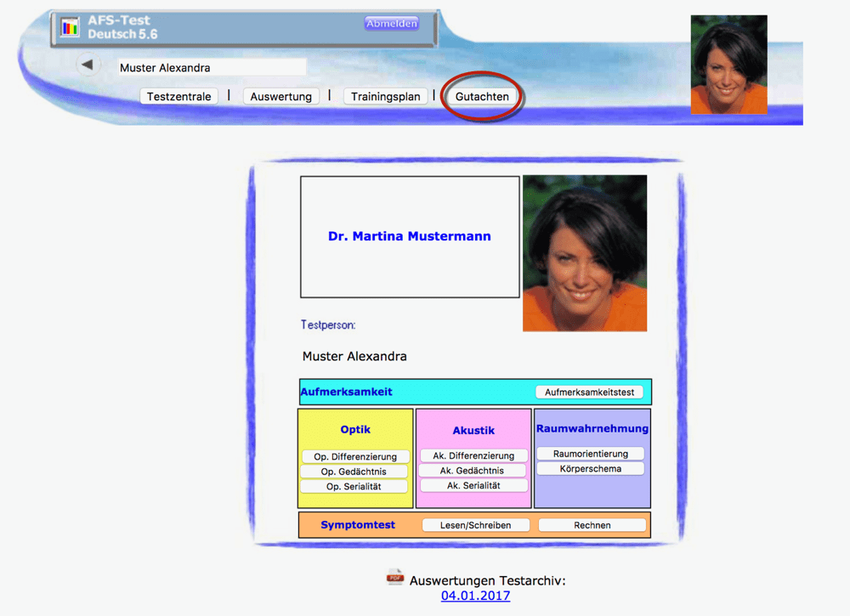Click the large test person photo
Image resolution: width=850 pixels, height=616 pixels.
point(585,253)
